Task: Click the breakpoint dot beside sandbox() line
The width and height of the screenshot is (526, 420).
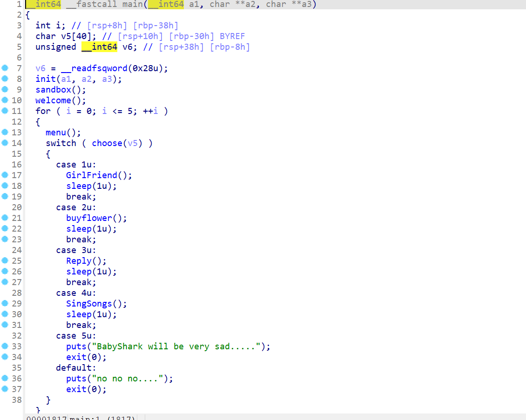Action: point(5,89)
